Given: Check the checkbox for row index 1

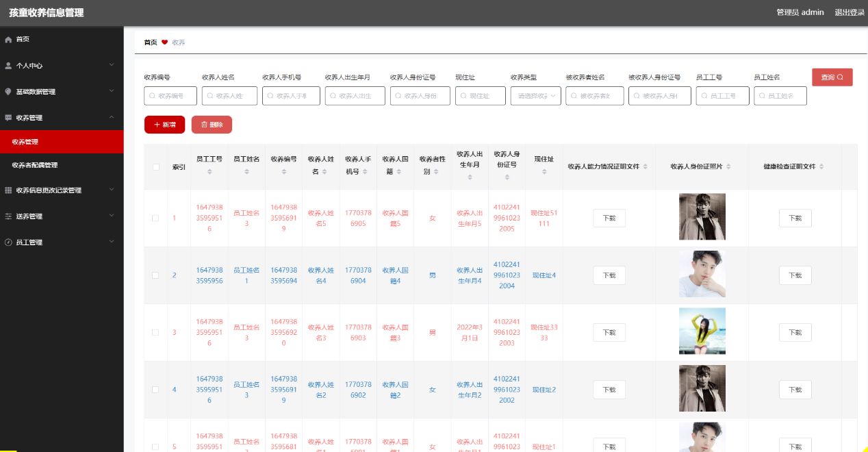Looking at the screenshot, I should pyautogui.click(x=156, y=218).
